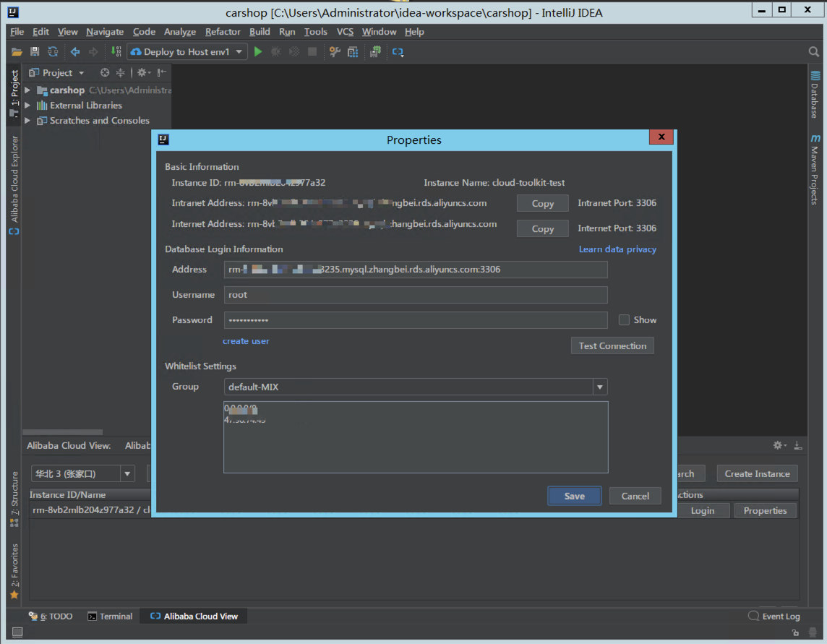Open Alibaba Cloud View gear settings
The height and width of the screenshot is (644, 827).
click(779, 446)
